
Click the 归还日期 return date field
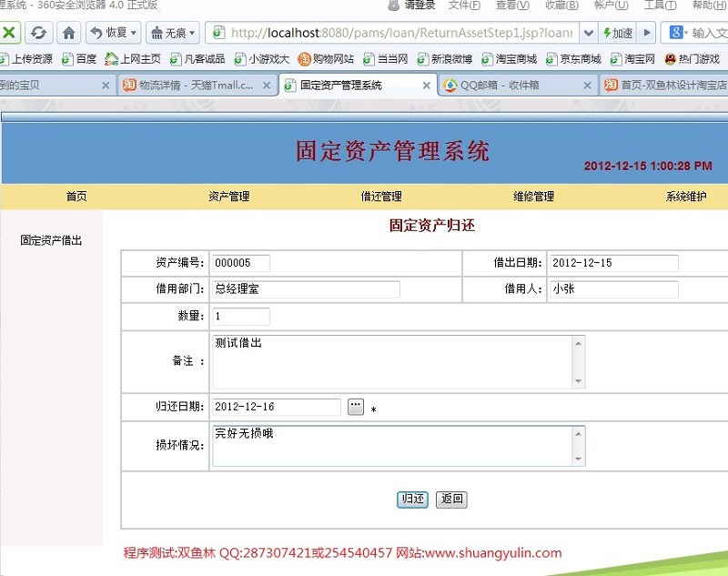click(277, 407)
